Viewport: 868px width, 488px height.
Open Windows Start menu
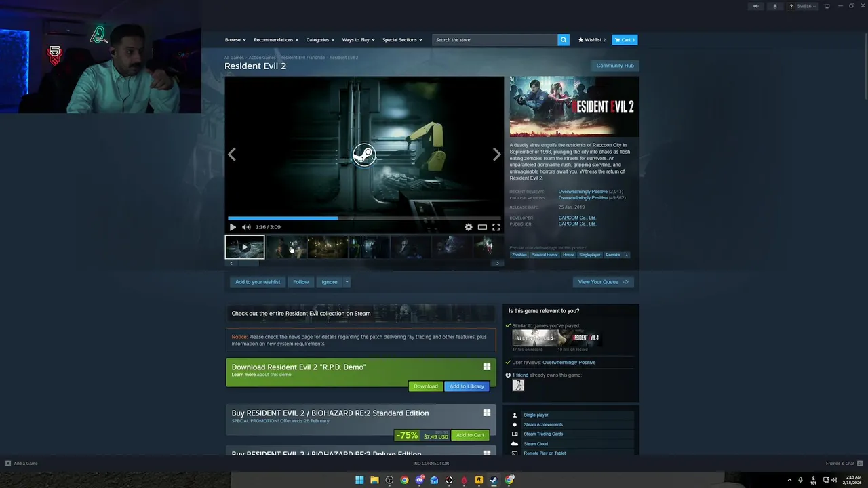(x=359, y=480)
